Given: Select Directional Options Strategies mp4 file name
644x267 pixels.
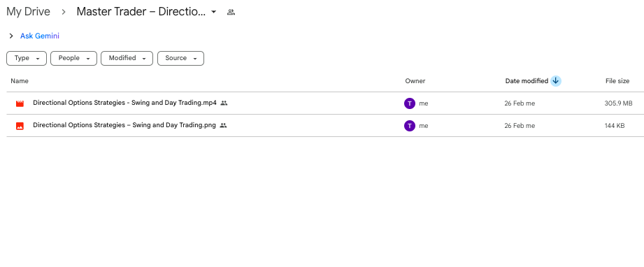Looking at the screenshot, I should click(124, 103).
